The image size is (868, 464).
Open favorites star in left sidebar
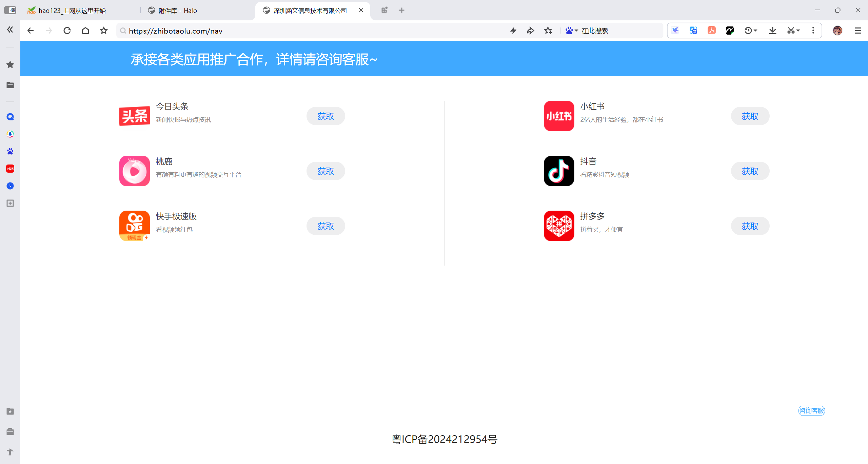[10, 64]
